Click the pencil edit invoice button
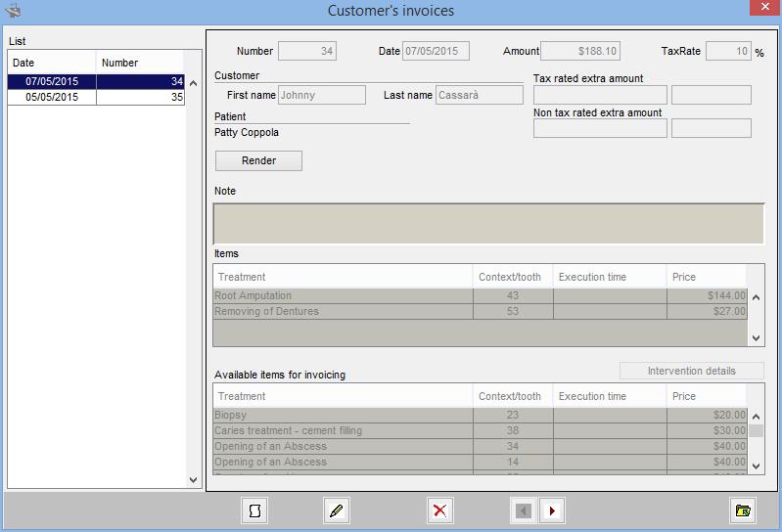782x532 pixels. [x=337, y=510]
